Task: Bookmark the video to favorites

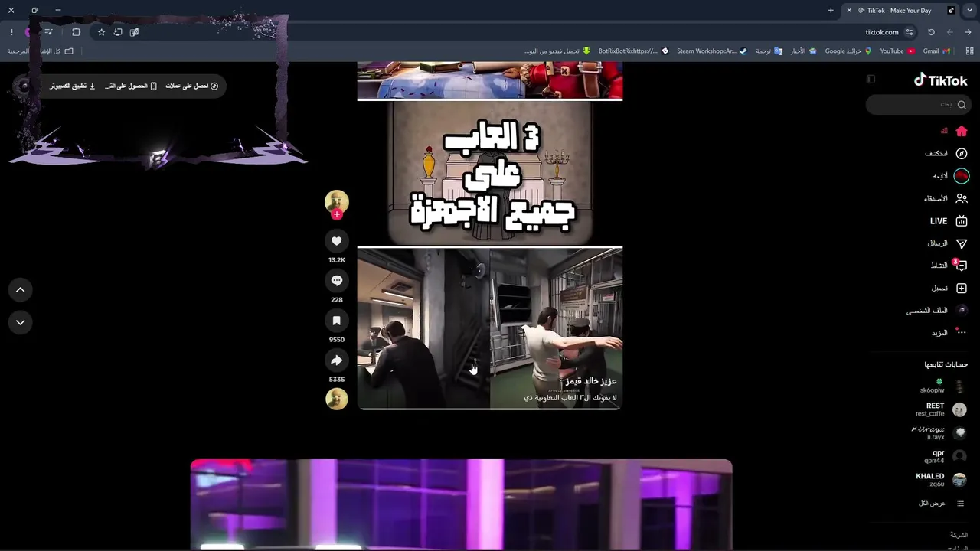Action: point(336,321)
